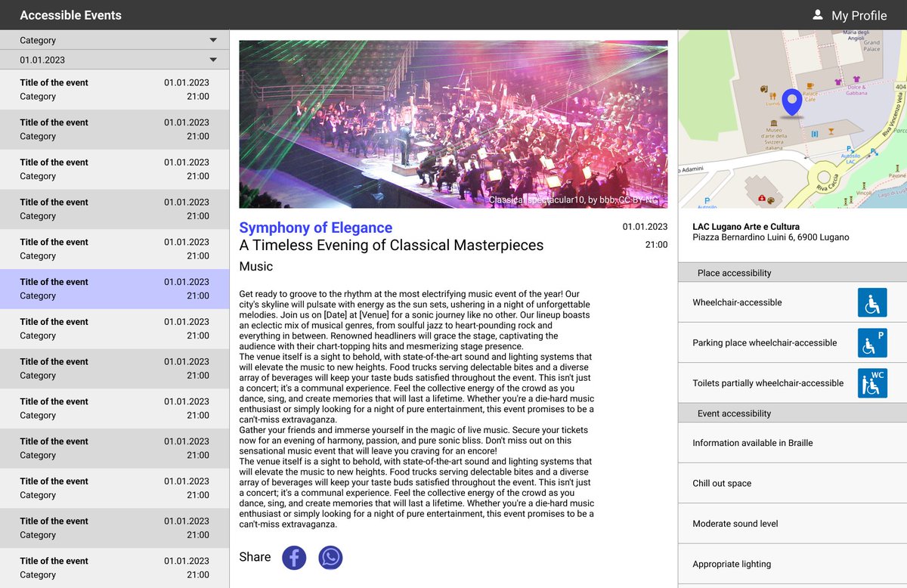Select the wheelchair-accessible parking icon
907x588 pixels.
[x=872, y=342]
